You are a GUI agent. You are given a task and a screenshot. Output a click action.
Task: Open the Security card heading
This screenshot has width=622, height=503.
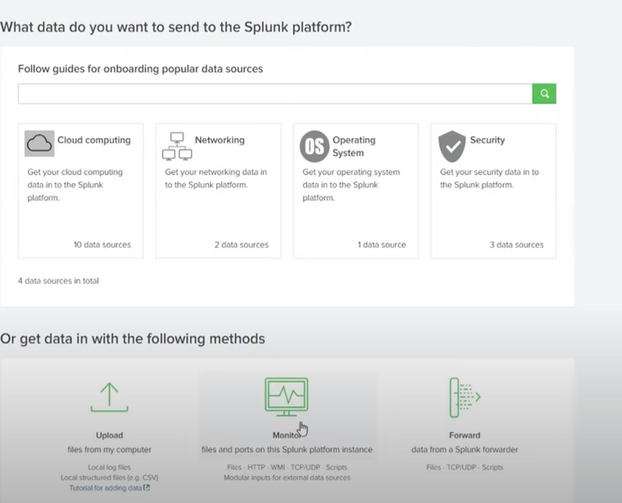tap(487, 141)
